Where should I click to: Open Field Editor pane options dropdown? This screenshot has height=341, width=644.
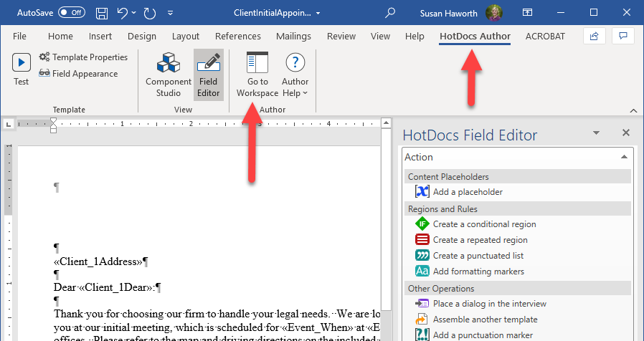(596, 133)
